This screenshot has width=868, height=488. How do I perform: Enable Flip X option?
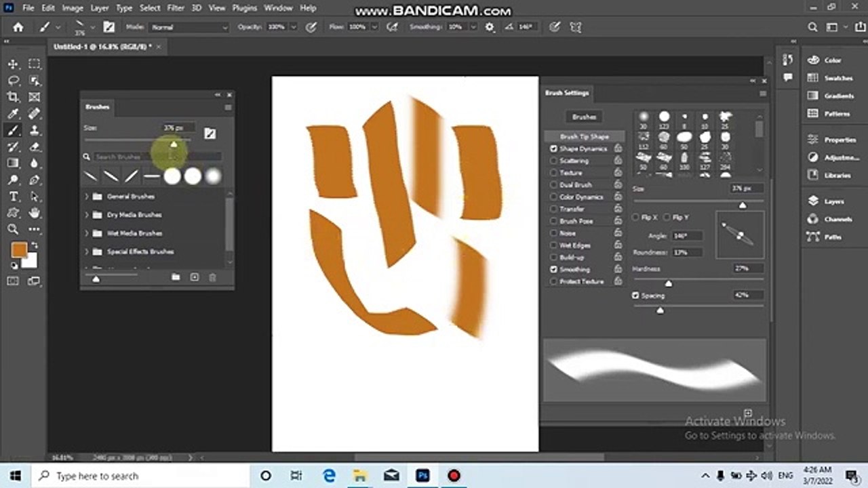pyautogui.click(x=635, y=217)
